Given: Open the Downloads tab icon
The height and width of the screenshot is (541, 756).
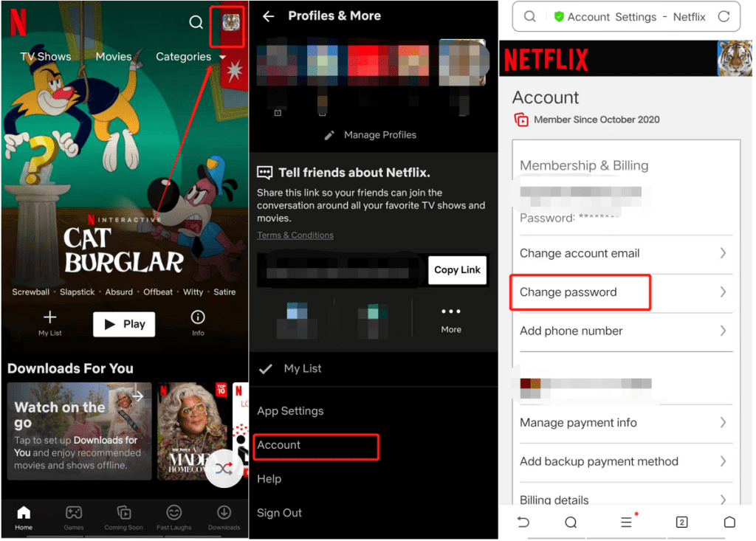Looking at the screenshot, I should (224, 512).
